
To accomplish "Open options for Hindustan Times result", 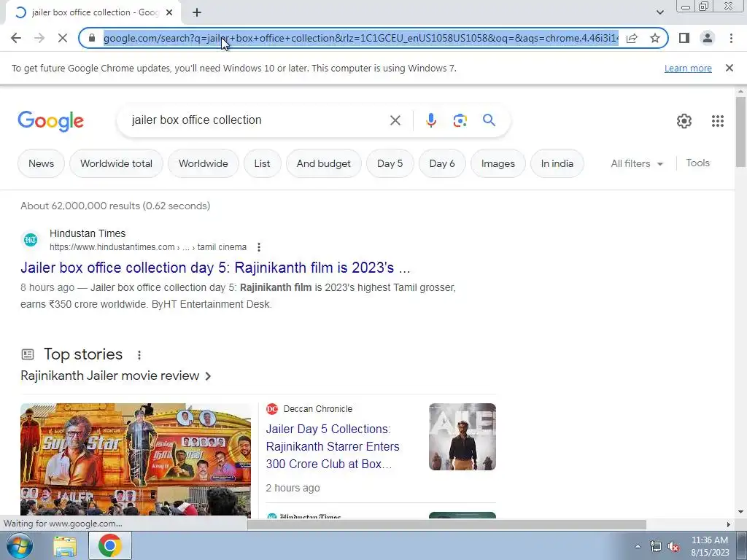I will point(259,247).
